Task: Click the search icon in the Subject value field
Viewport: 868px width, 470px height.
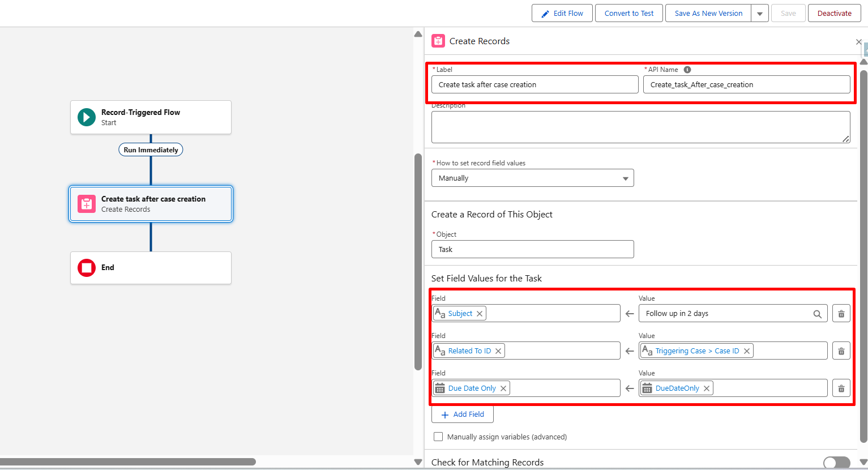Action: (x=818, y=314)
